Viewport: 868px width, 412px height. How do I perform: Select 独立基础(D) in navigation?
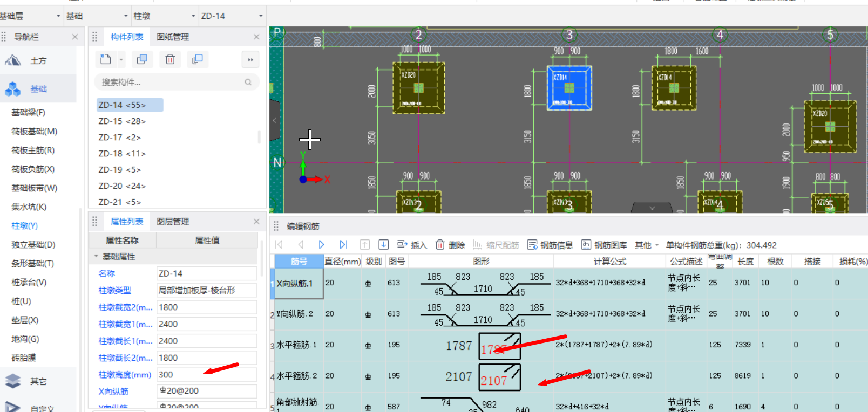(x=33, y=244)
